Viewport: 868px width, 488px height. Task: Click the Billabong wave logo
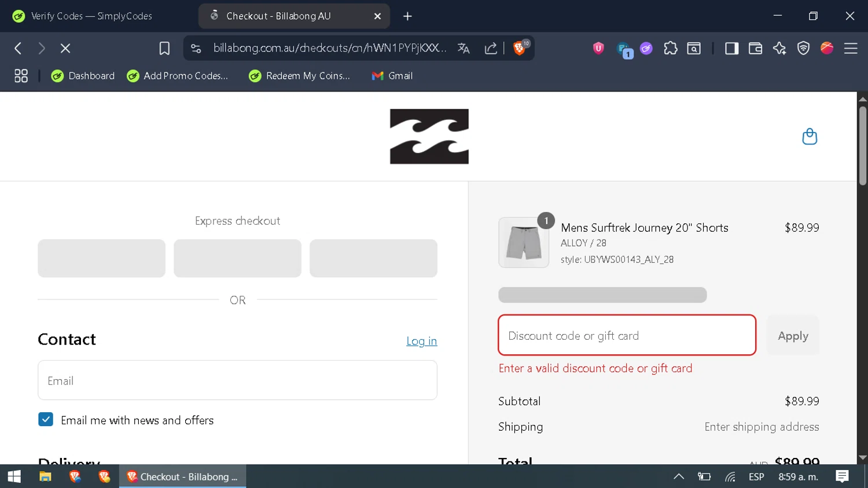pyautogui.click(x=429, y=137)
